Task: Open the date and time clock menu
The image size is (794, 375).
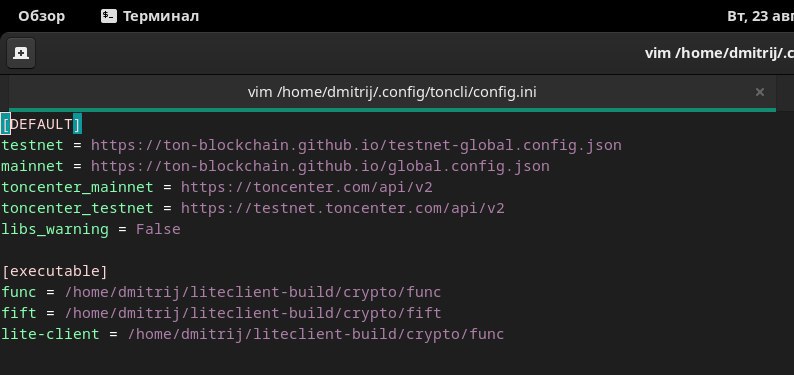Action: (x=760, y=16)
